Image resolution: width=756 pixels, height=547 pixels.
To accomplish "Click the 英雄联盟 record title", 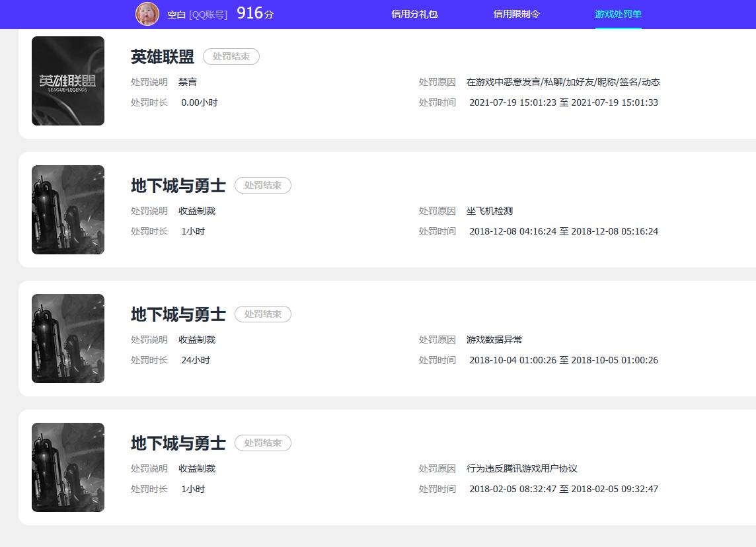I will click(x=163, y=57).
